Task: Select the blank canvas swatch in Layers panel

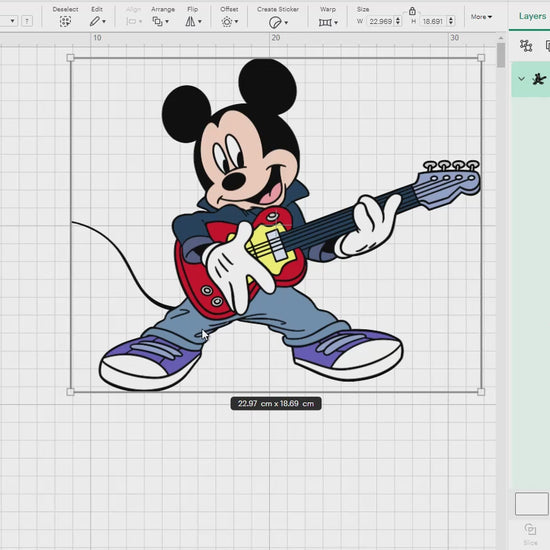Action: pyautogui.click(x=531, y=504)
